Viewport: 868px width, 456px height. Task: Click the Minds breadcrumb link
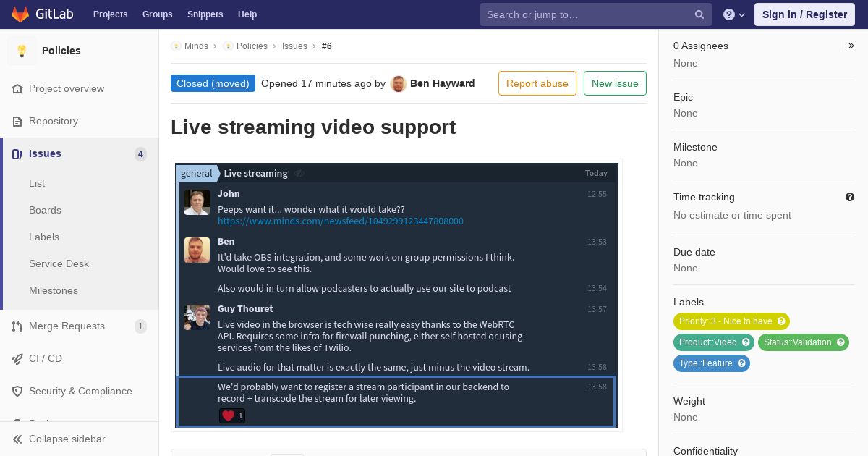click(196, 46)
